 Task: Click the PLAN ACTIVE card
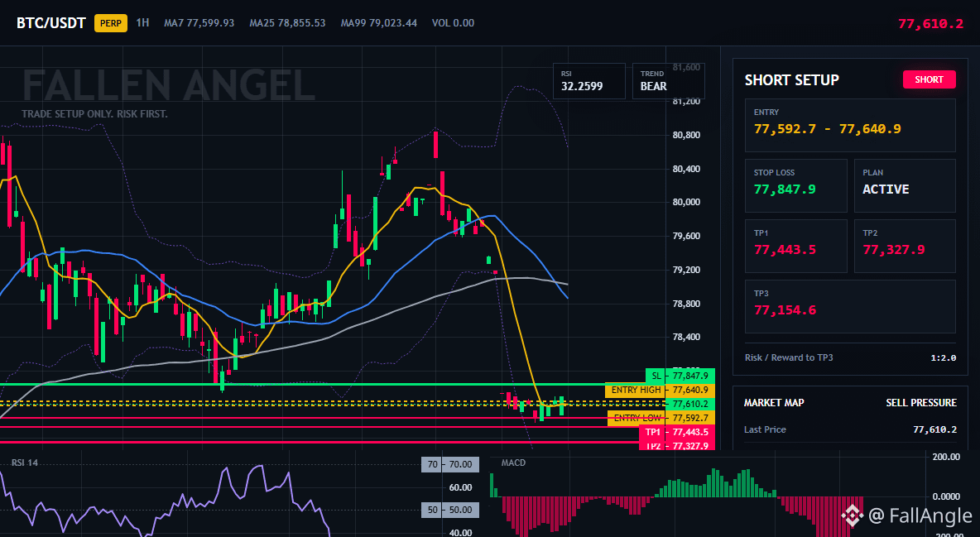[905, 185]
